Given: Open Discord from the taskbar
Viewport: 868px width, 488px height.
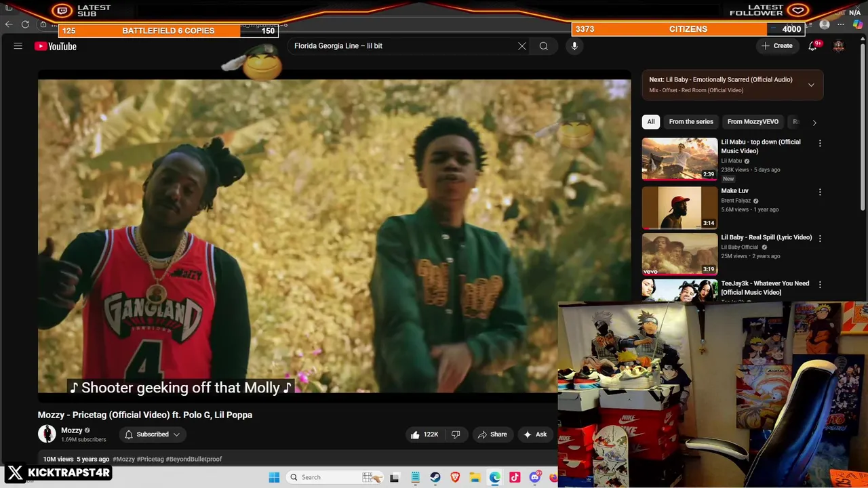Looking at the screenshot, I should tap(535, 477).
